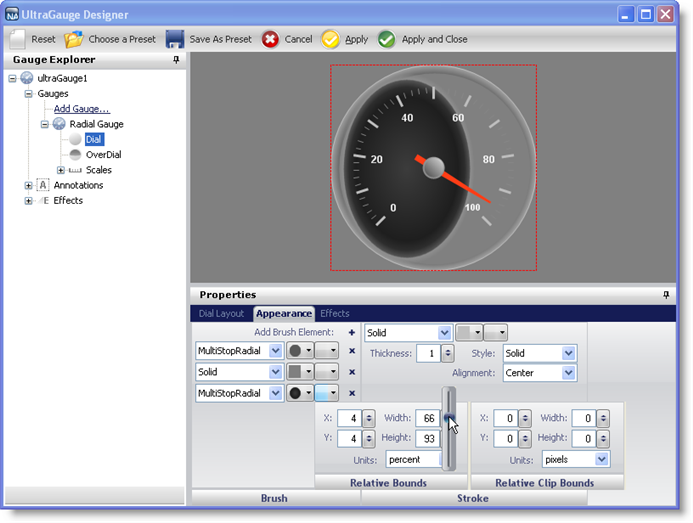Image resolution: width=693 pixels, height=523 pixels.
Task: Click the Clip Bounds X value field
Action: tap(506, 418)
